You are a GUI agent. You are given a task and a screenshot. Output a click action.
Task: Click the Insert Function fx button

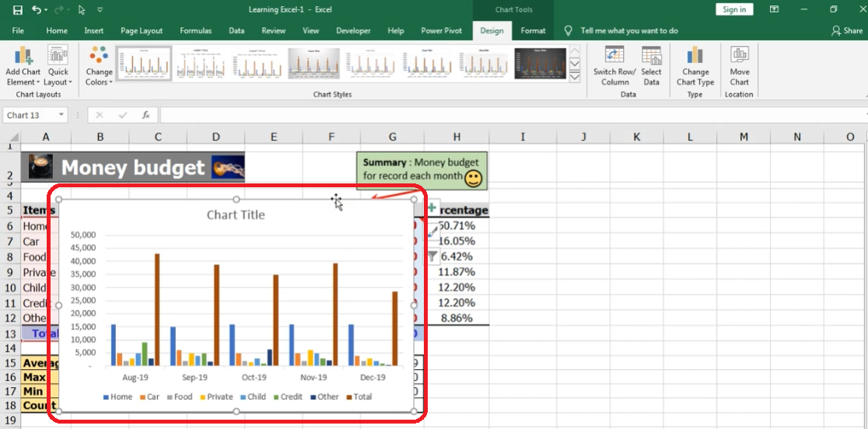(145, 115)
